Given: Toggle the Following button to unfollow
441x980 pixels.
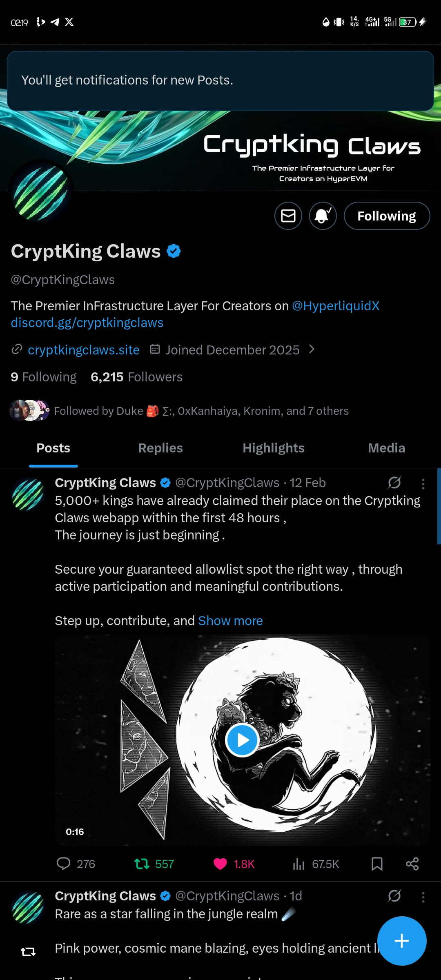Looking at the screenshot, I should (x=387, y=216).
